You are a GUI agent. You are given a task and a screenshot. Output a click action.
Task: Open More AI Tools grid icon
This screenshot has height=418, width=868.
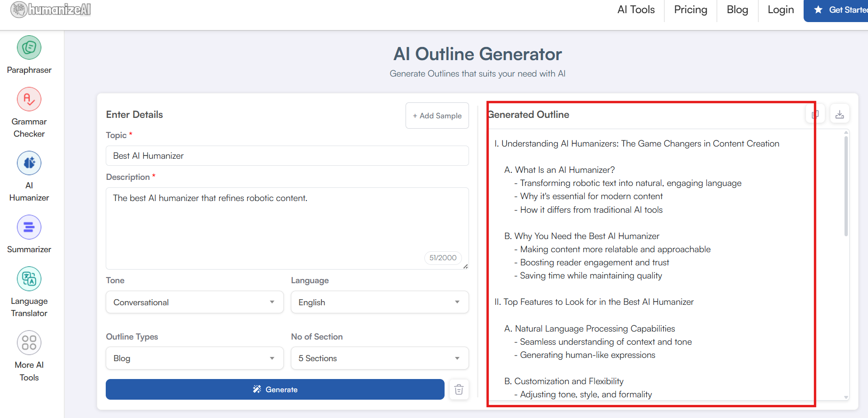point(29,343)
